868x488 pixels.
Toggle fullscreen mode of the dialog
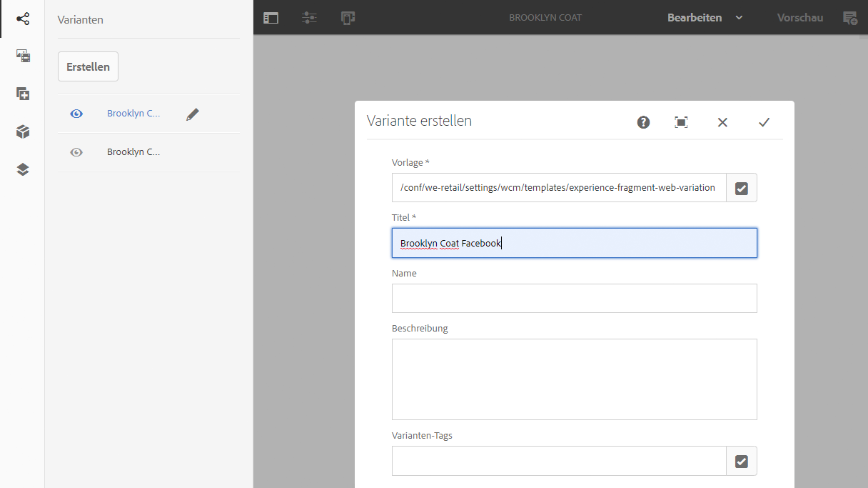click(682, 122)
